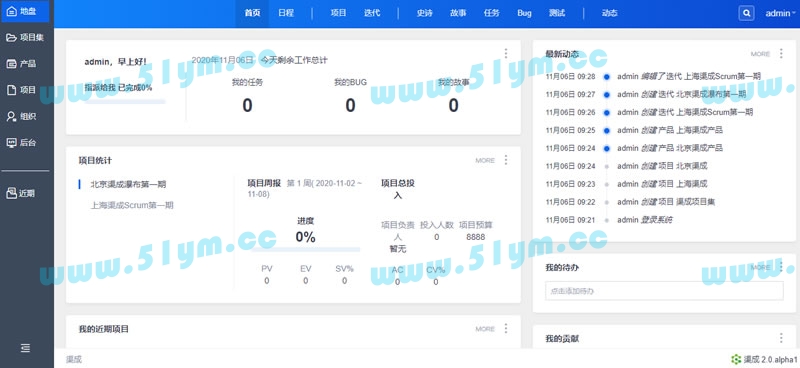Open the admin user dropdown

pyautogui.click(x=780, y=14)
